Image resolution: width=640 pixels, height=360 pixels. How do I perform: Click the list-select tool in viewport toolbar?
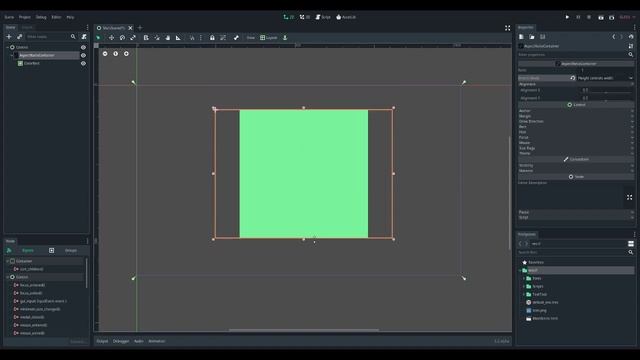click(x=146, y=38)
